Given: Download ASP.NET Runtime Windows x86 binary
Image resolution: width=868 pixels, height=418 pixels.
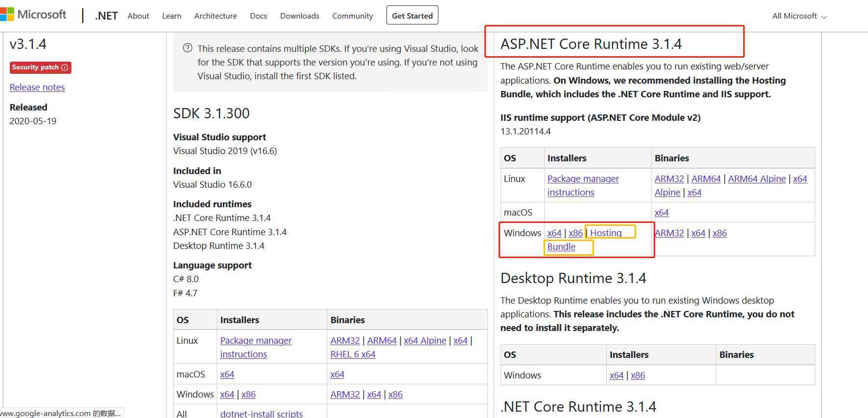Looking at the screenshot, I should pos(719,233).
